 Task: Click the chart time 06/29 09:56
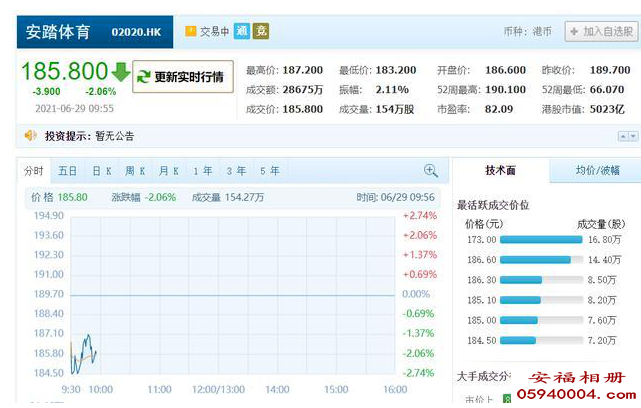pos(395,197)
